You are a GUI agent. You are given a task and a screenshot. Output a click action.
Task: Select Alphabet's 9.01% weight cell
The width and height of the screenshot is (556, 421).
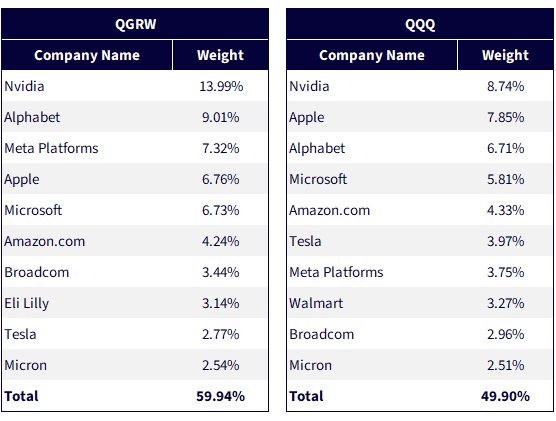pyautogui.click(x=221, y=117)
